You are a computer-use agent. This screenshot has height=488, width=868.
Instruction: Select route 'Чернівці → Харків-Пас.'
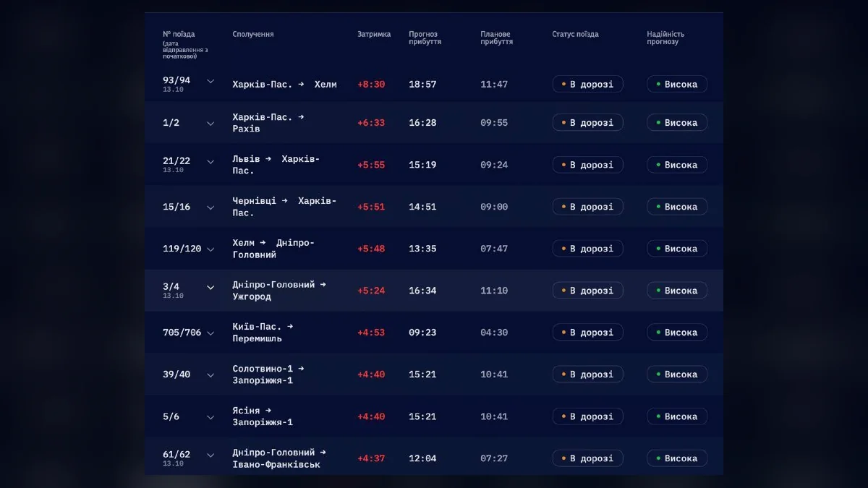pyautogui.click(x=284, y=207)
